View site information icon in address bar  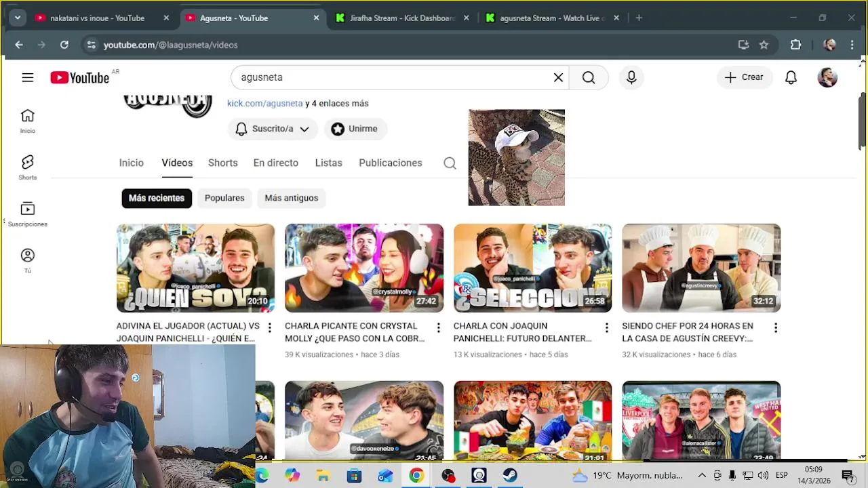(x=92, y=45)
